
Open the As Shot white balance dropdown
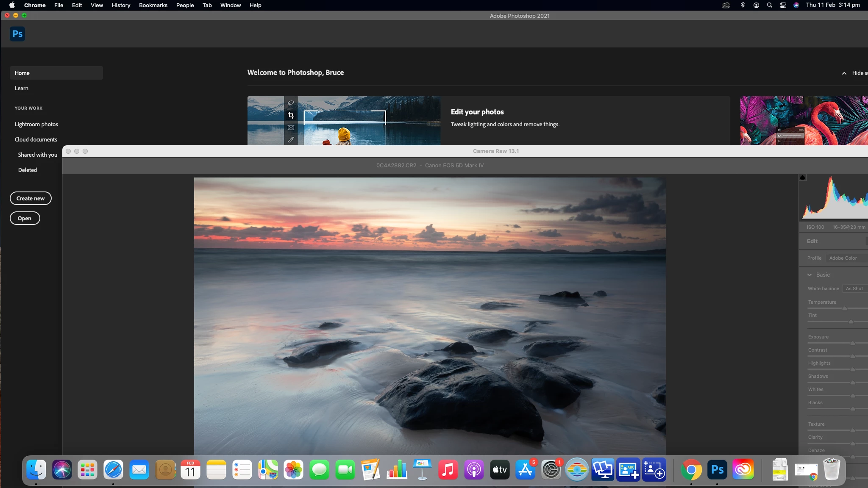854,288
